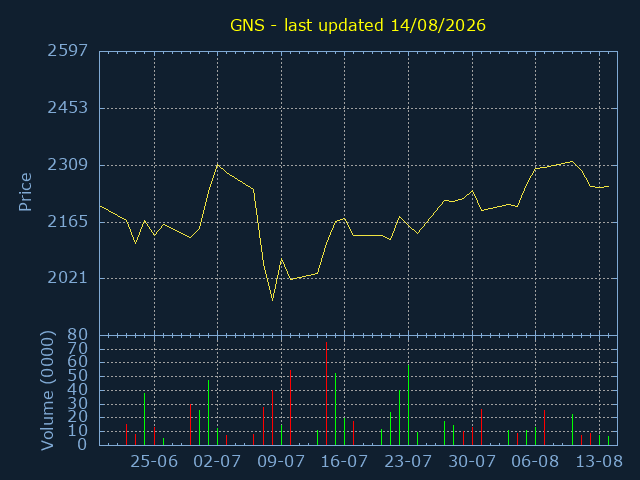This screenshot has height=480, width=640.
Task: Click the tallest green volume bar near 23-07
Action: click(409, 404)
